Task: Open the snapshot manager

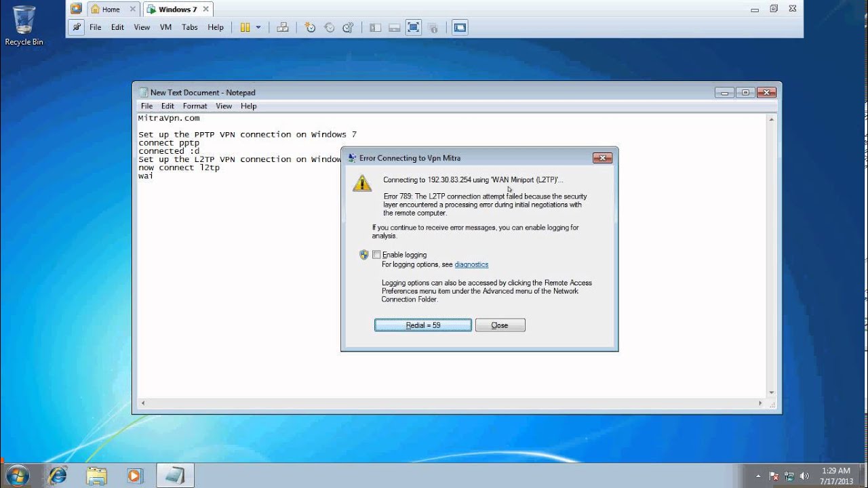Action: (348, 27)
